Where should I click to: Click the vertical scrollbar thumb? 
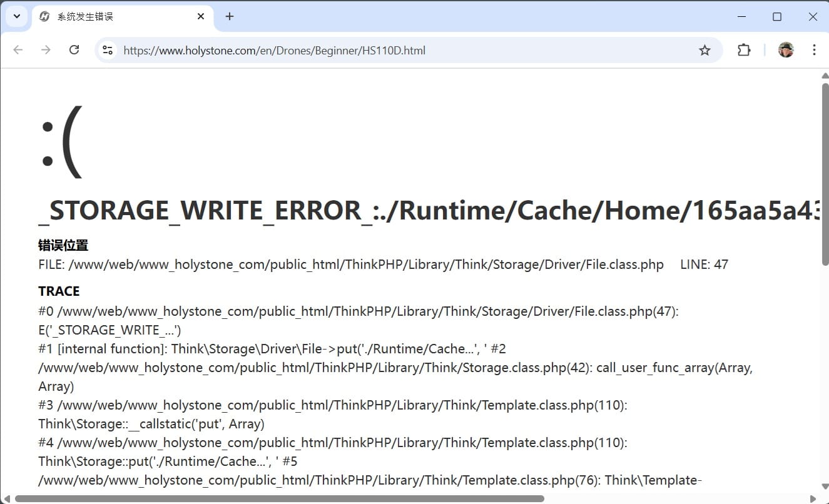click(825, 174)
